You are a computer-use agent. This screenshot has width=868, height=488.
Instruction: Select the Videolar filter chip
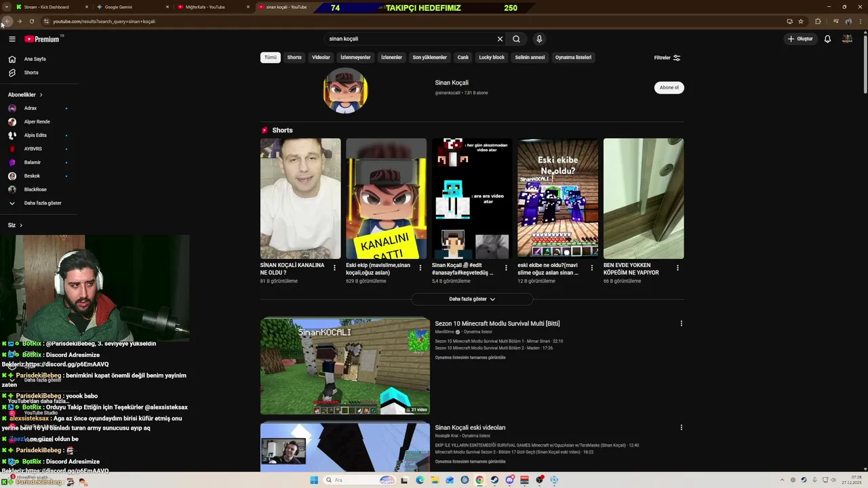pyautogui.click(x=321, y=58)
